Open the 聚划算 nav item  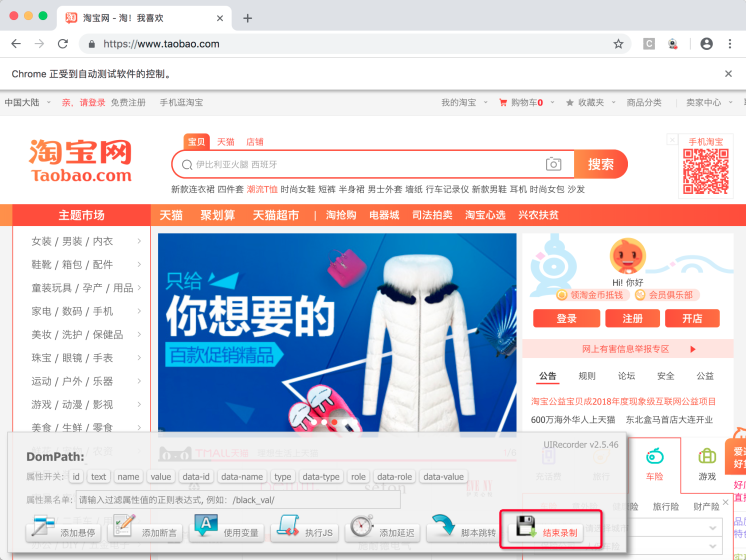[217, 215]
